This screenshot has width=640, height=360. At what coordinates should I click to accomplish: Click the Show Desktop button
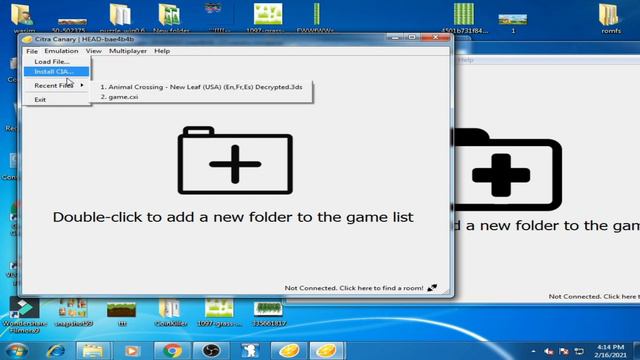[x=637, y=351]
